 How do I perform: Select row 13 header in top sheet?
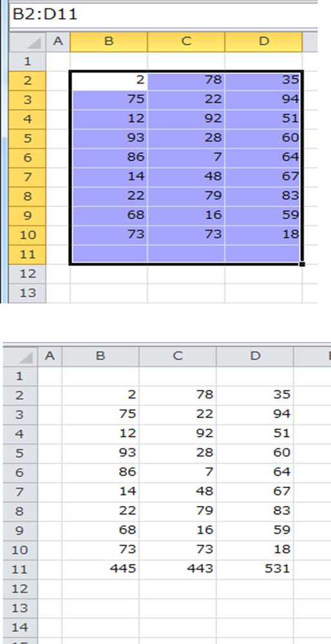pyautogui.click(x=28, y=293)
